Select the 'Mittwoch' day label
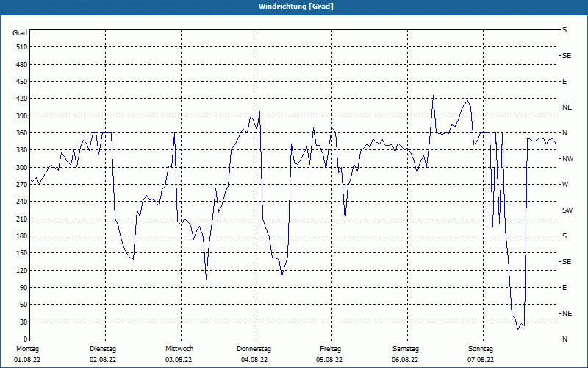 coord(179,349)
